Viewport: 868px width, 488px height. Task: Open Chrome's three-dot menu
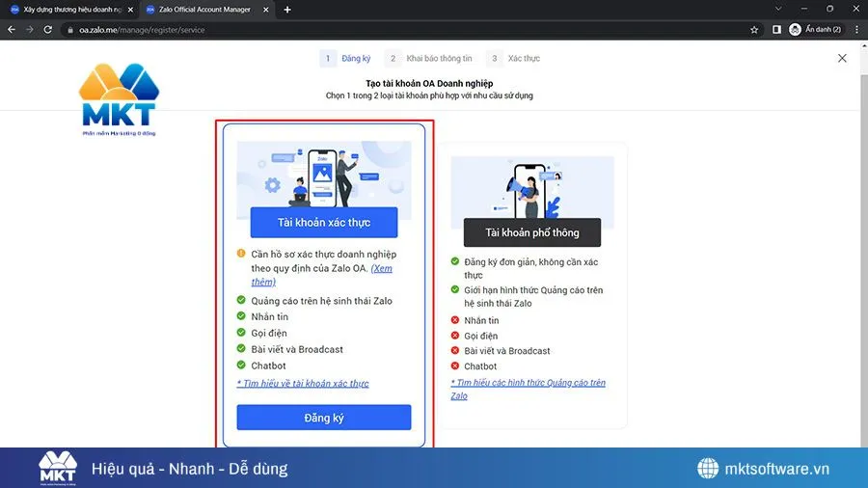point(856,30)
